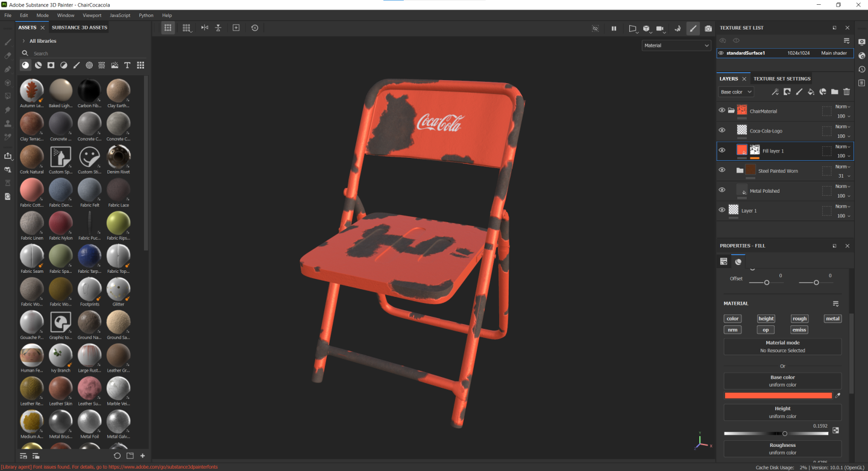Toggle the color channel in Material section
This screenshot has width=868, height=471.
click(732, 319)
